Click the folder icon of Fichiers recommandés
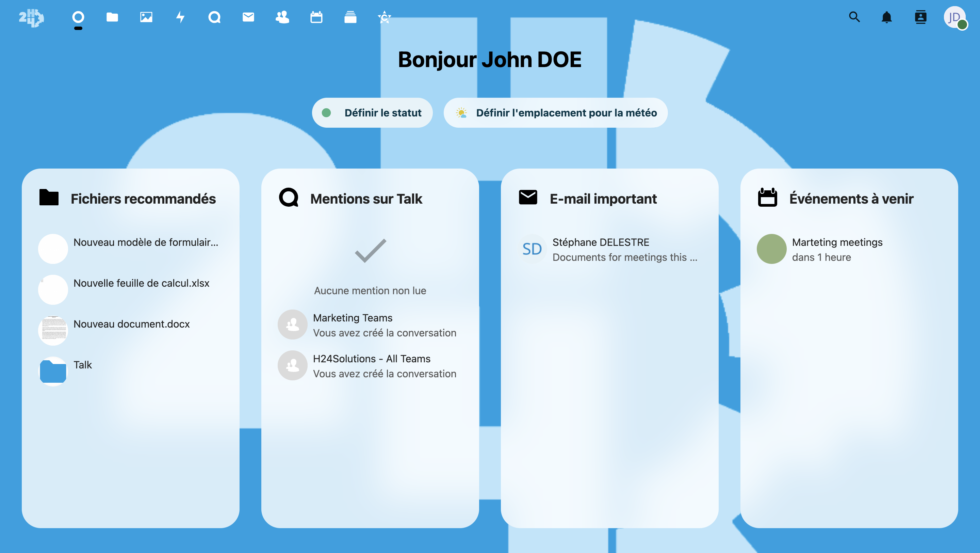The height and width of the screenshot is (553, 980). (x=49, y=197)
